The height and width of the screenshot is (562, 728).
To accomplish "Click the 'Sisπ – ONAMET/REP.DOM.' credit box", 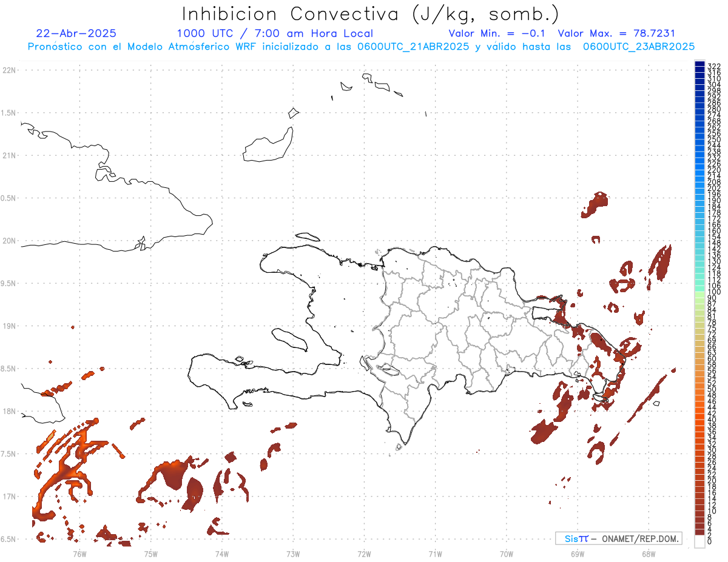I will pos(618,538).
